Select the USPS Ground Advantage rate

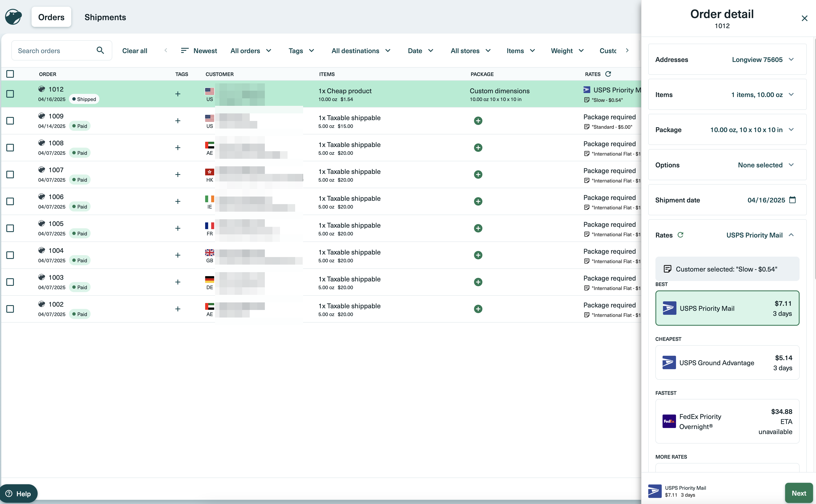tap(727, 363)
